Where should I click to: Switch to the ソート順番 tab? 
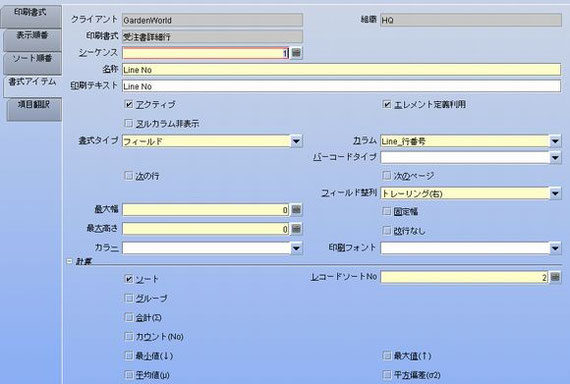[x=32, y=63]
